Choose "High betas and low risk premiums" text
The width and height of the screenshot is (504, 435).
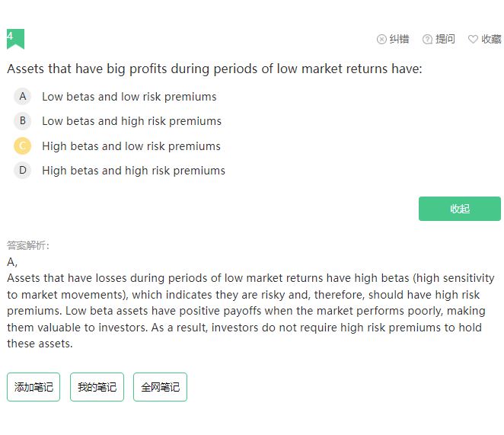click(131, 146)
